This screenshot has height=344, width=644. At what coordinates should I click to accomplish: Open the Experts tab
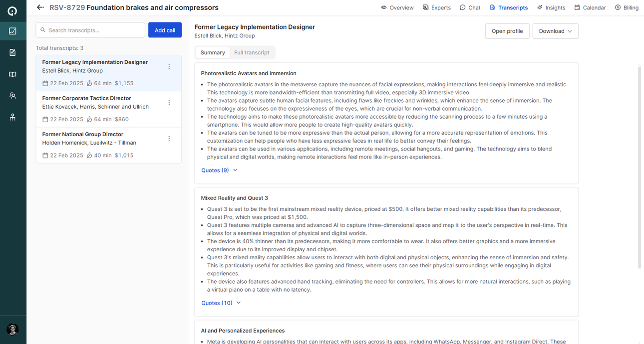tap(437, 7)
